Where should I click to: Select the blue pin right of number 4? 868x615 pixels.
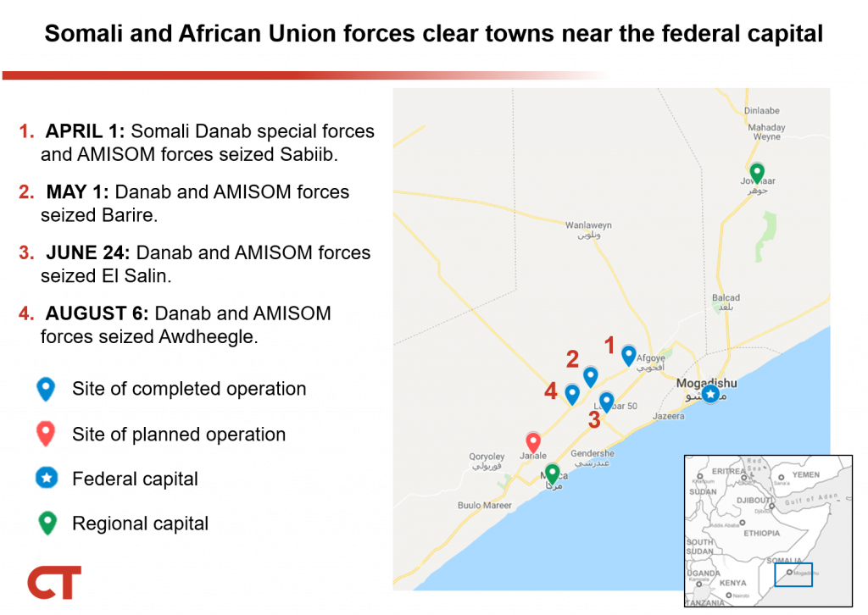572,394
